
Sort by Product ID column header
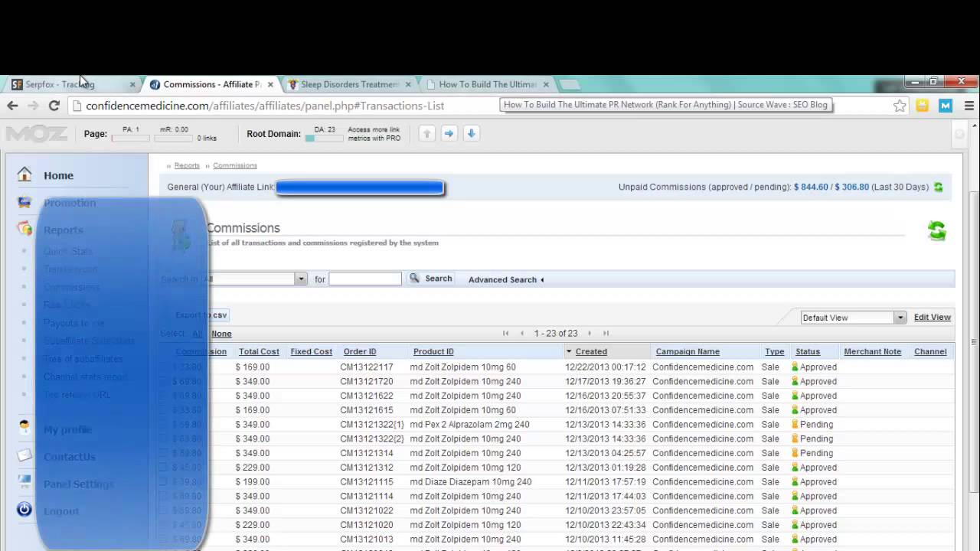[433, 351]
